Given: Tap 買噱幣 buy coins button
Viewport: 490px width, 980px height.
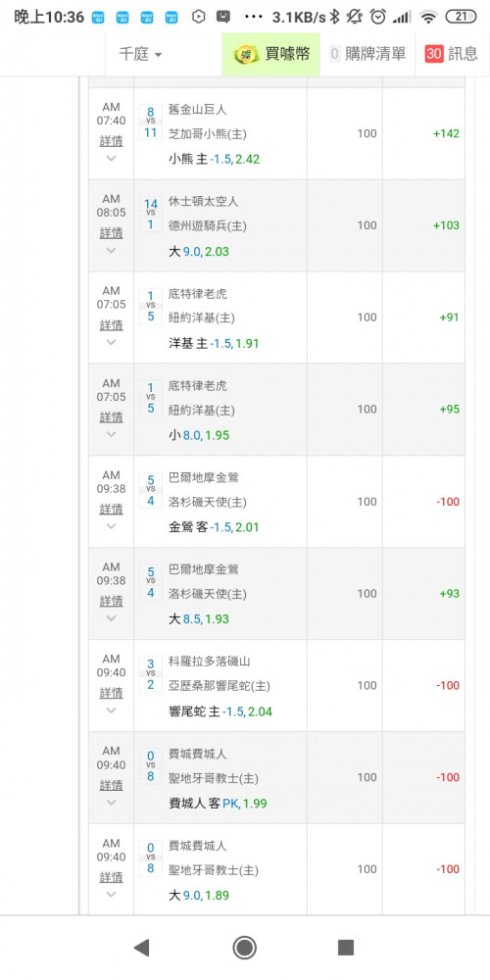Looking at the screenshot, I should click(x=270, y=54).
